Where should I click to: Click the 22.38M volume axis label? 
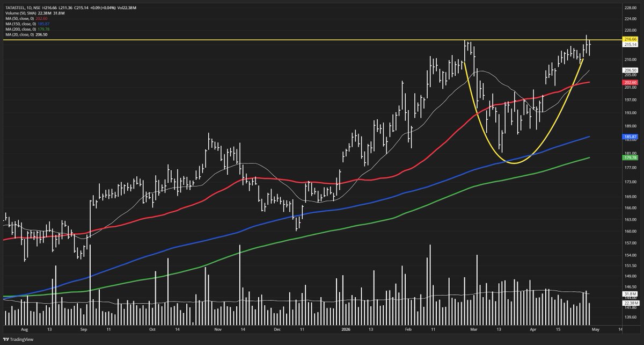630,303
